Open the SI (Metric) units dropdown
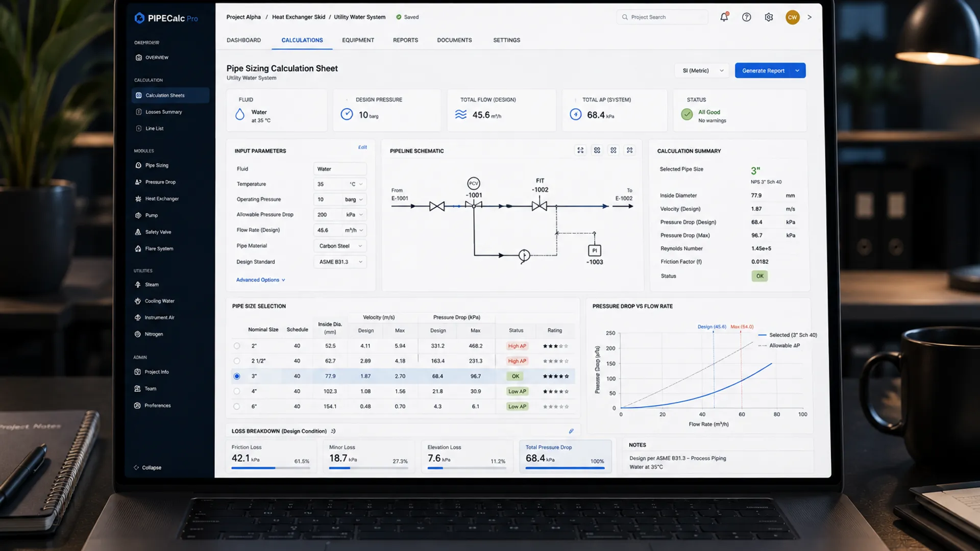This screenshot has width=980, height=551. 702,70
